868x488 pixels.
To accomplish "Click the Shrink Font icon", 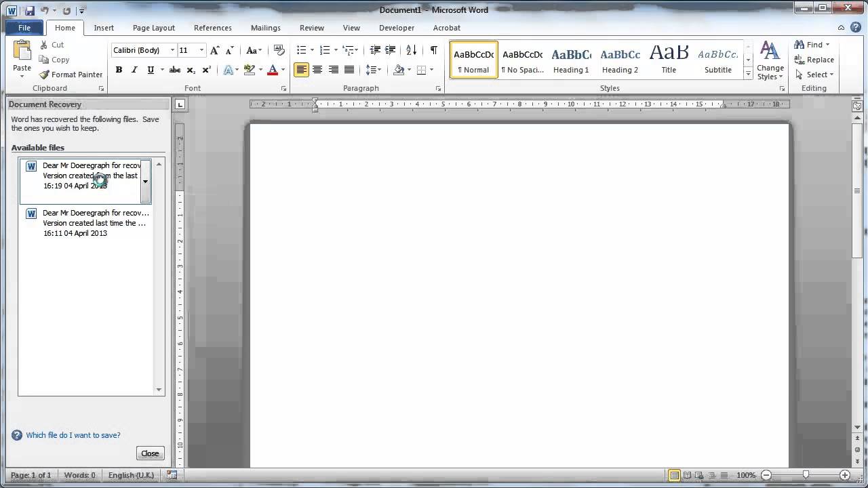I will coord(229,50).
